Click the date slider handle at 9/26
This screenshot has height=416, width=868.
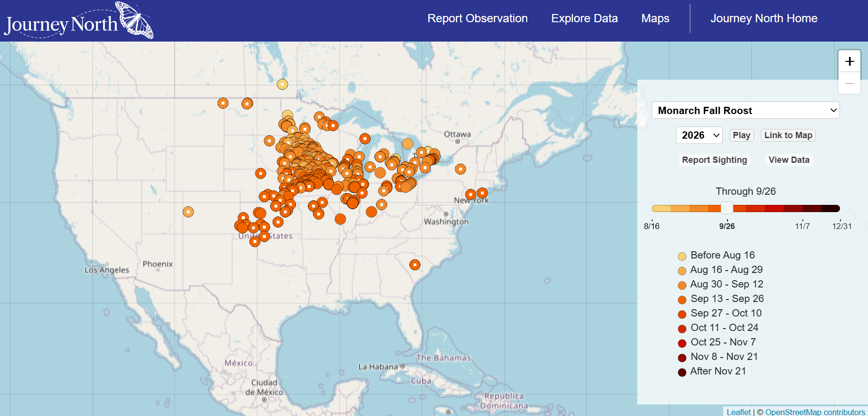coord(727,208)
